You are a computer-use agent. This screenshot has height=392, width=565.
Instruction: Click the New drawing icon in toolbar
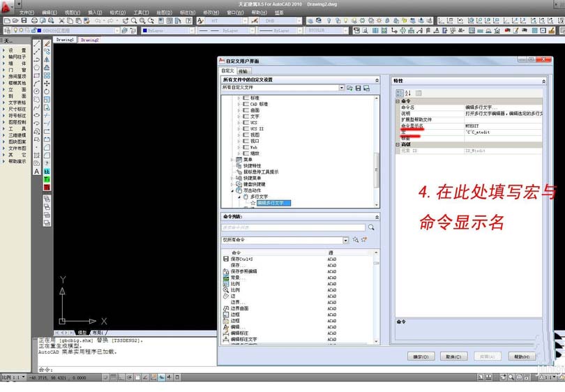tap(7, 21)
